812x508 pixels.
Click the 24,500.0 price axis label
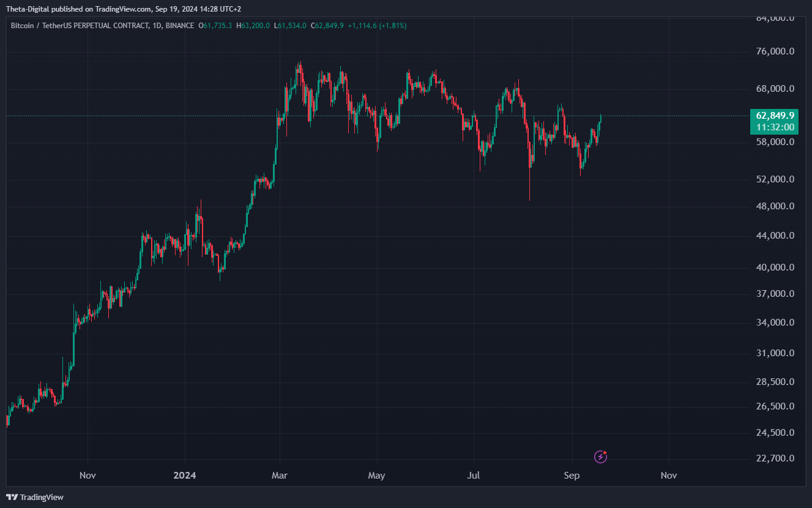point(775,433)
